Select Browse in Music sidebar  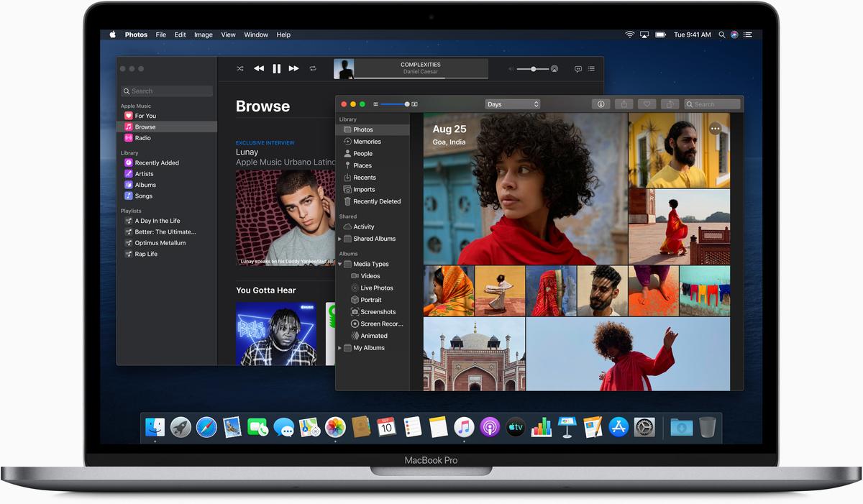click(167, 127)
